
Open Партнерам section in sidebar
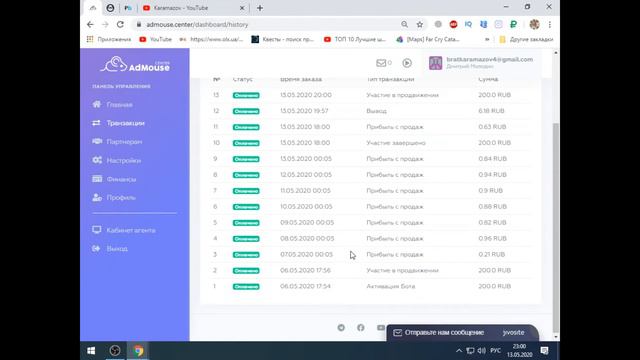point(124,142)
